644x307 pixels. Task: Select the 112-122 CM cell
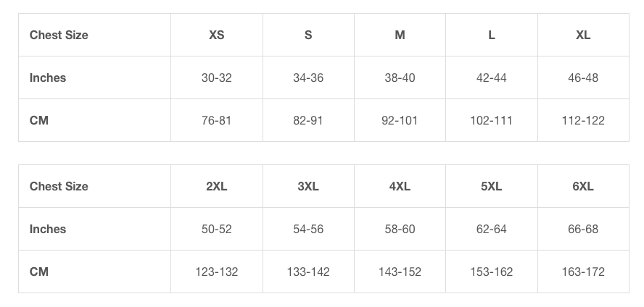pyautogui.click(x=583, y=120)
